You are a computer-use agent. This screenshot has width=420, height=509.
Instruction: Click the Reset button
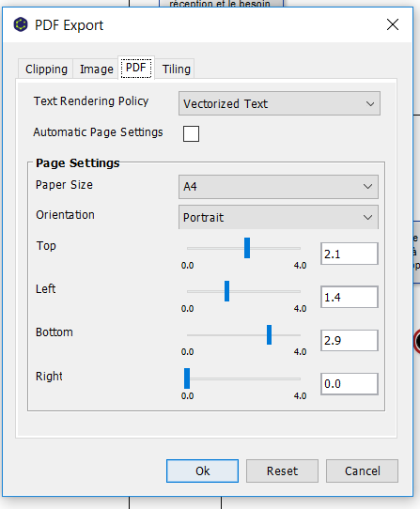282,470
